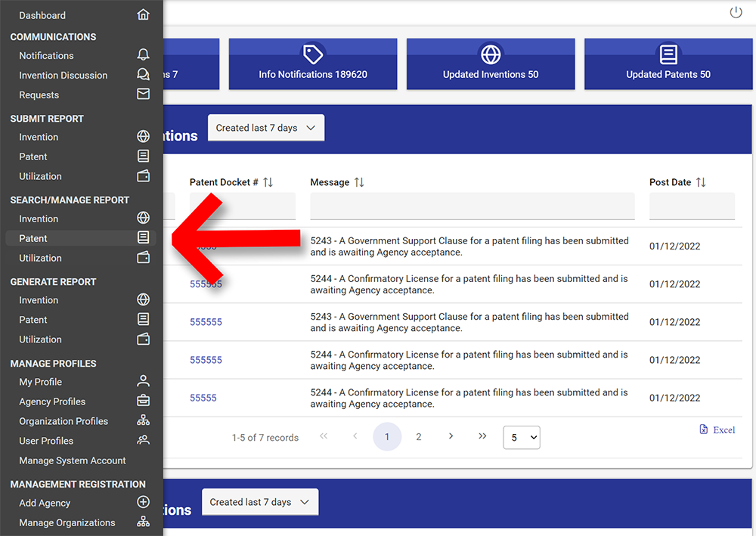Image resolution: width=756 pixels, height=536 pixels.
Task: Go to page 2 of records
Action: click(419, 437)
